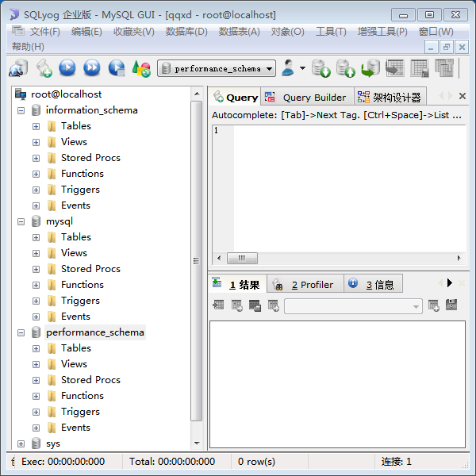The image size is (476, 476).
Task: Click the last stacked tables toolbar icon
Action: coord(444,67)
